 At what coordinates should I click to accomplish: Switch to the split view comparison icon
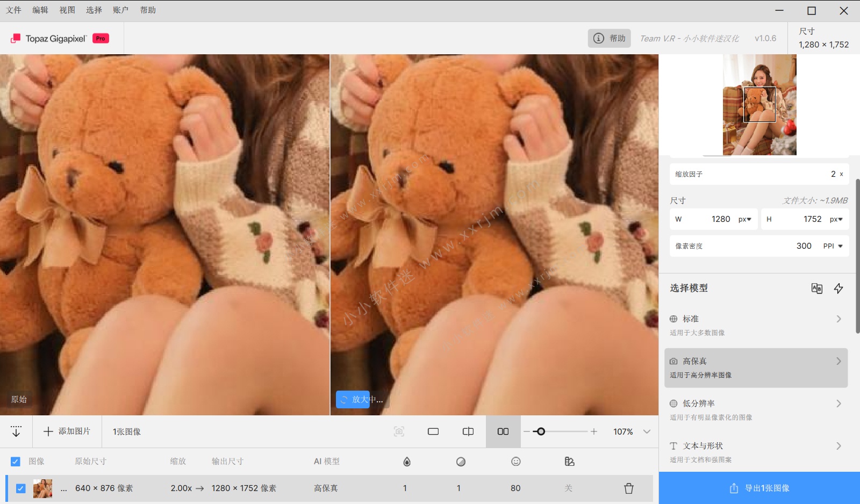467,431
